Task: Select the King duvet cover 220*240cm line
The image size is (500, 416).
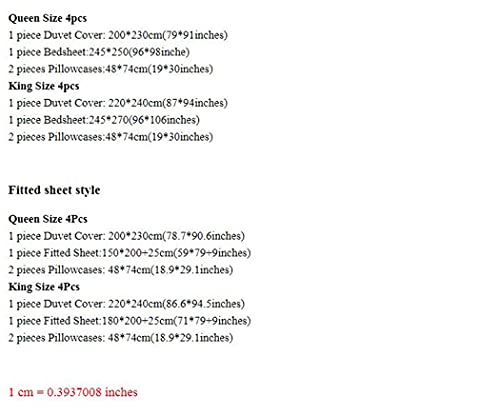Action: (118, 103)
